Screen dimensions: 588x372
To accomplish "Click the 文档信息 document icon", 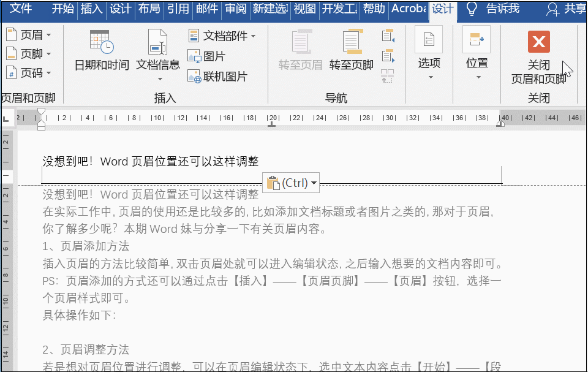I will pyautogui.click(x=157, y=42).
